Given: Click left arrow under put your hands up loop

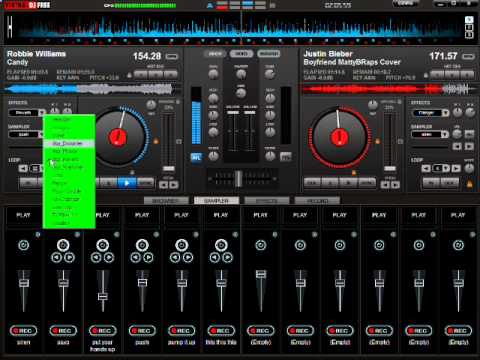Looking at the screenshot, I should coord(96,258).
